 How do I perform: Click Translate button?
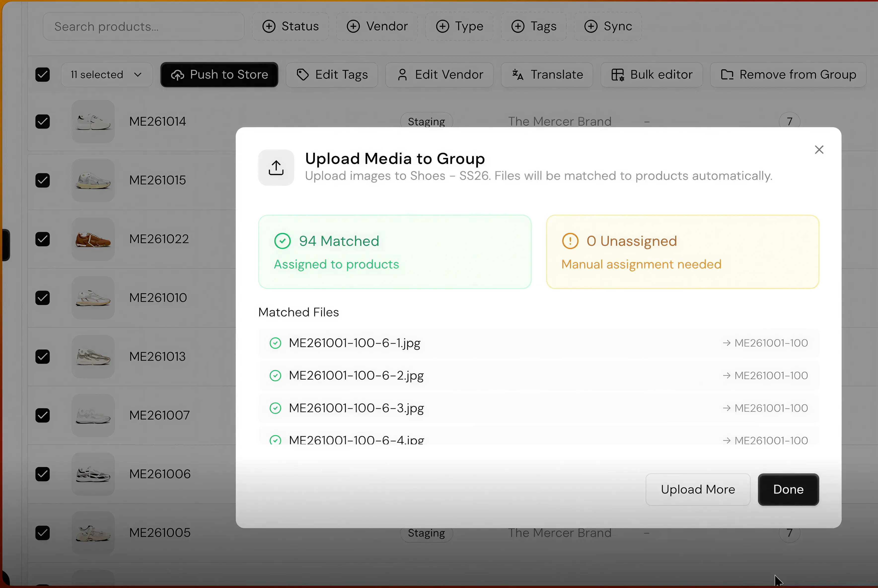coord(547,75)
